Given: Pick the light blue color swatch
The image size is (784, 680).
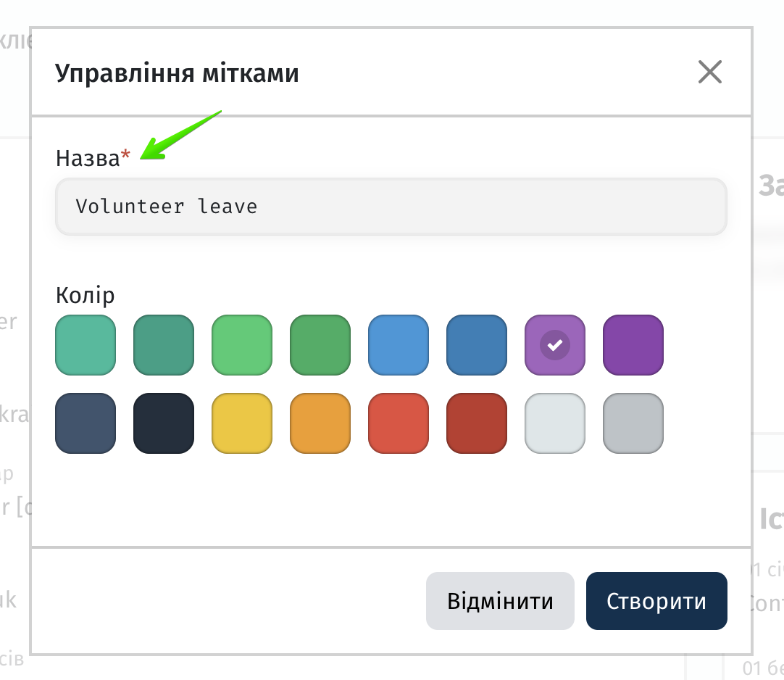Looking at the screenshot, I should (399, 345).
